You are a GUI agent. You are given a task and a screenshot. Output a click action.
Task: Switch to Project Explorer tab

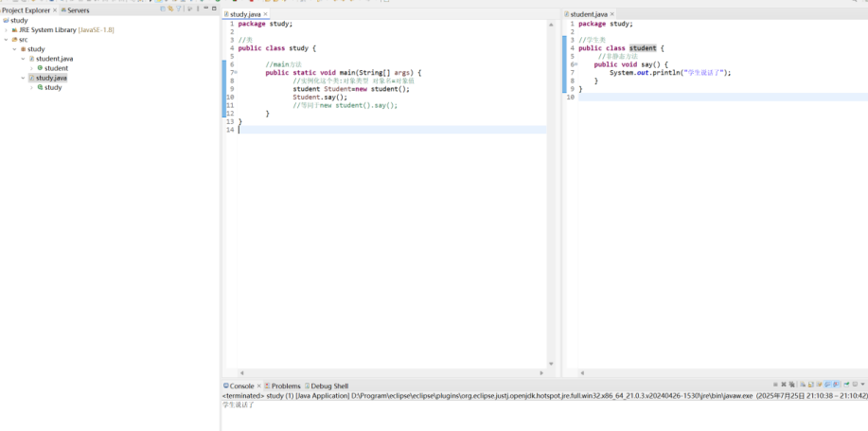[26, 10]
